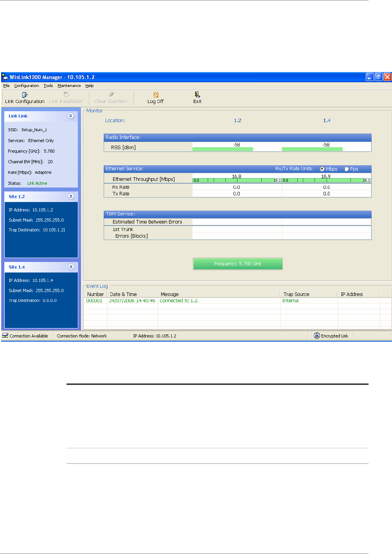Open the Maintenance menu
Image resolution: width=392 pixels, height=554 pixels.
69,86
